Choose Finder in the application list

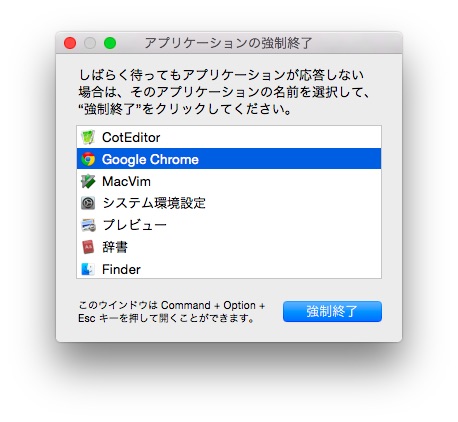tap(229, 269)
